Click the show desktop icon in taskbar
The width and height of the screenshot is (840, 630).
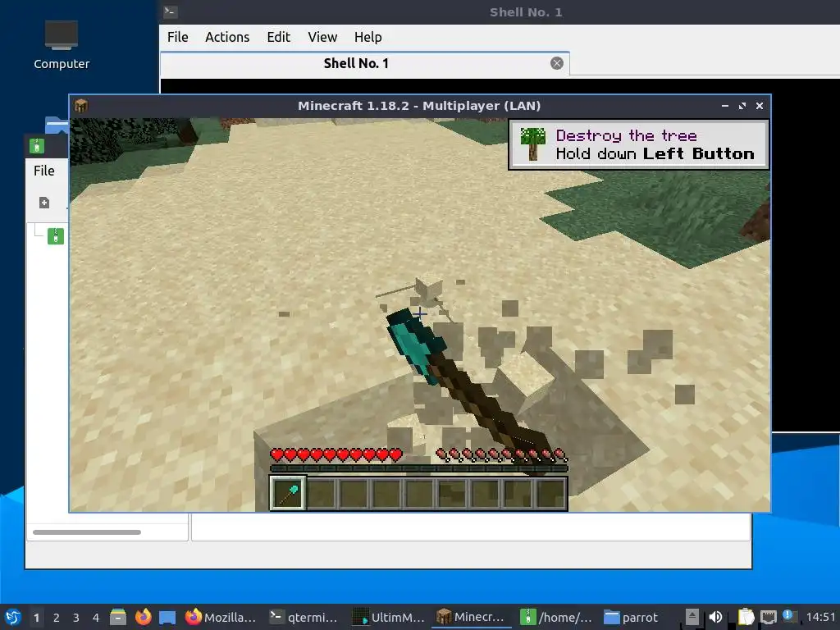coord(167,618)
